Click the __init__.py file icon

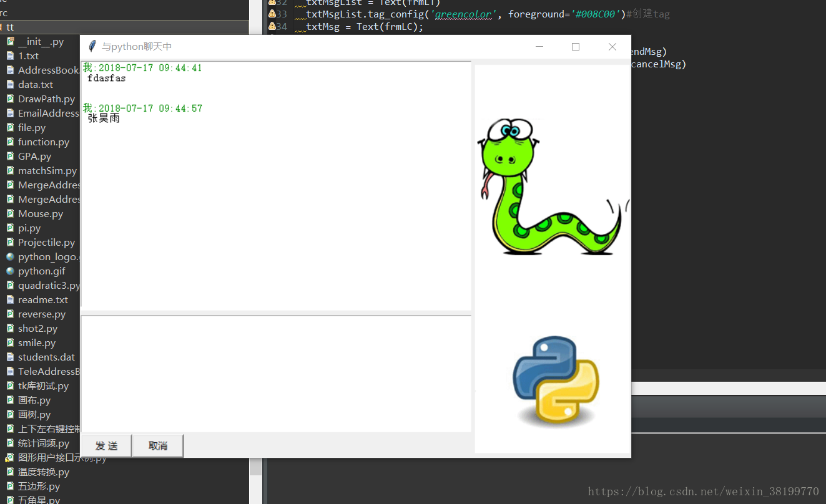pyautogui.click(x=10, y=41)
